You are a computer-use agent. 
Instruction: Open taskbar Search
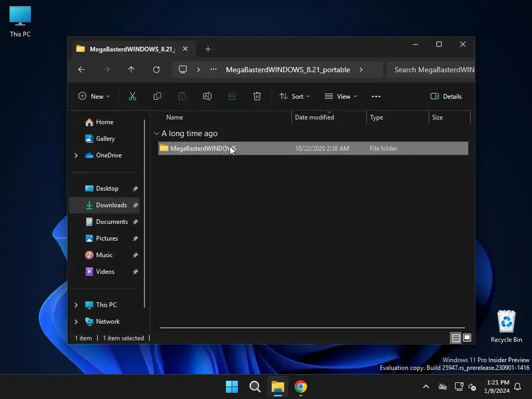coord(255,387)
